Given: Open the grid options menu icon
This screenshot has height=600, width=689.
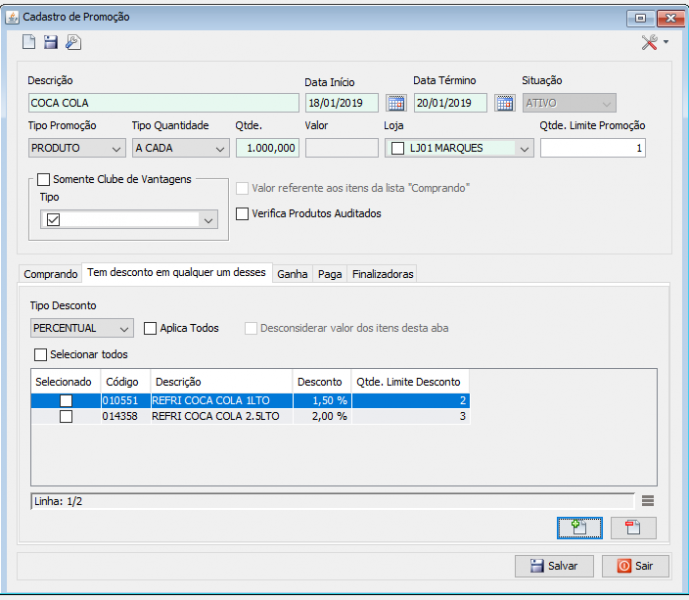Looking at the screenshot, I should (648, 500).
